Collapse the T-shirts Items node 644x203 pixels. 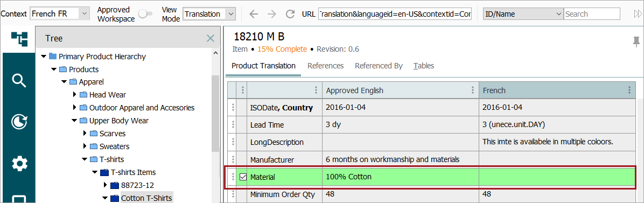[95, 172]
